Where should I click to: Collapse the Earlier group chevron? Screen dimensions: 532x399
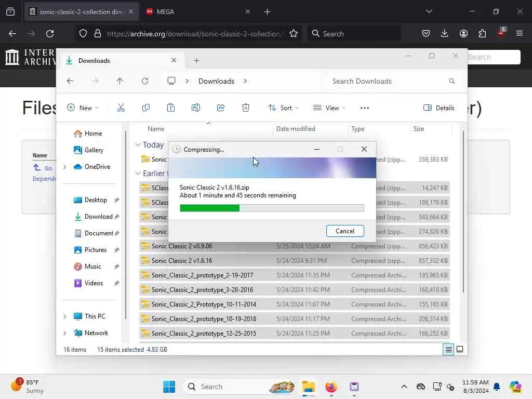(137, 174)
